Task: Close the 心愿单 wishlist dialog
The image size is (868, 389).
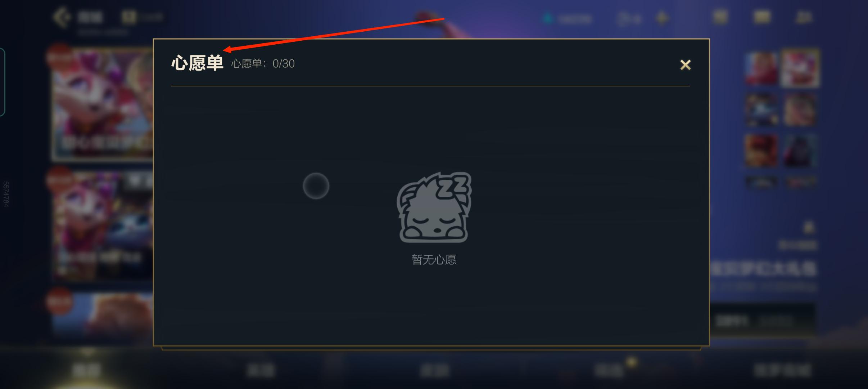Action: (x=685, y=65)
